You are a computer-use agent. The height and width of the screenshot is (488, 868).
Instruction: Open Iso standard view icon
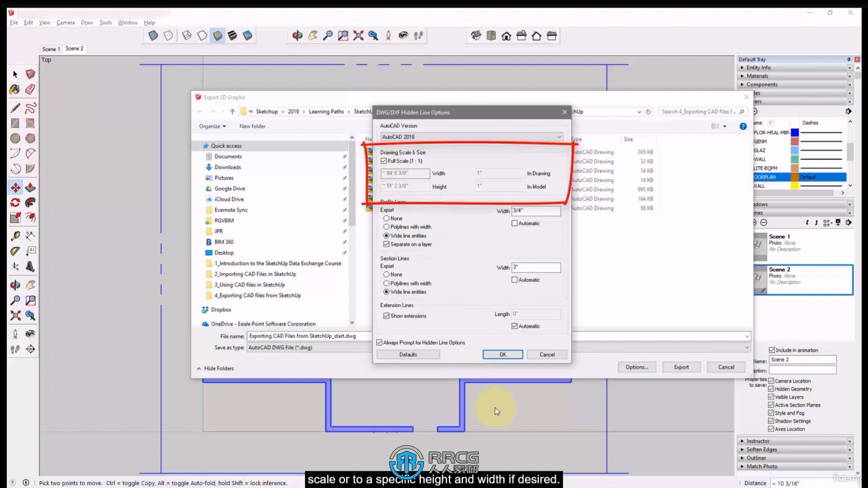point(476,36)
